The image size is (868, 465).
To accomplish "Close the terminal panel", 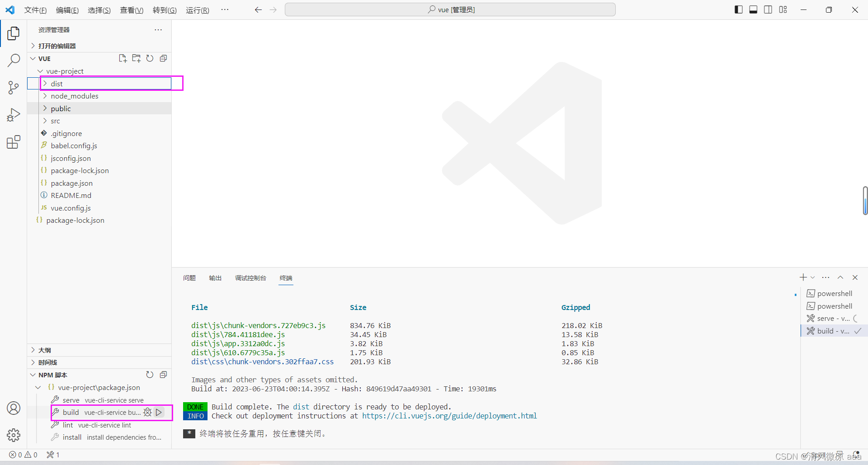I will click(855, 277).
